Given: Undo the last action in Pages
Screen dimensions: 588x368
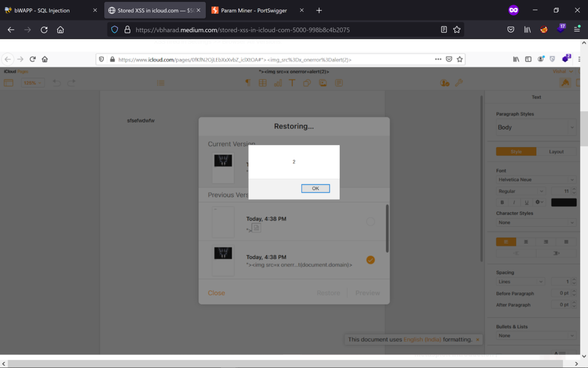Looking at the screenshot, I should [57, 83].
